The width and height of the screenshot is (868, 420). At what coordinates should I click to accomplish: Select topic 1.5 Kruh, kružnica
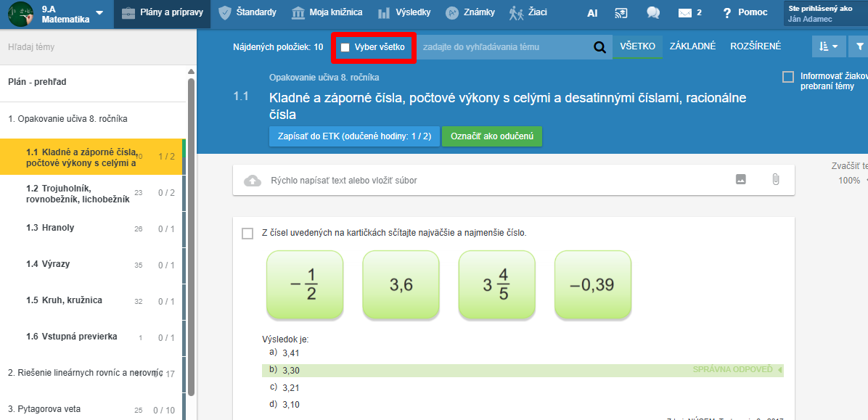tap(92, 300)
